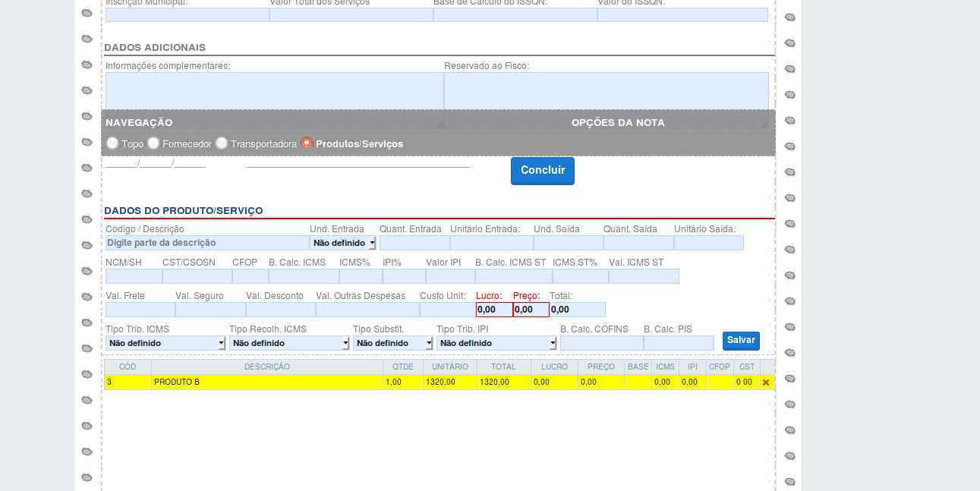980x491 pixels.
Task: Focus the Informações complementares text area
Action: coord(273,91)
